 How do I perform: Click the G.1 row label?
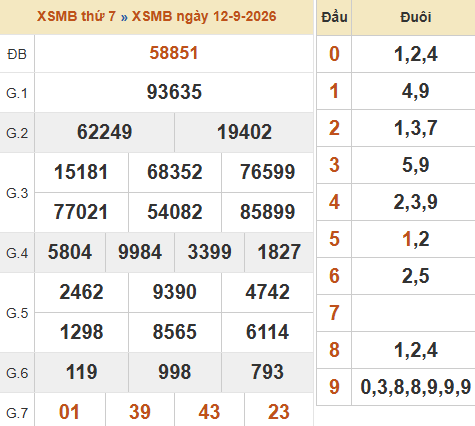tap(17, 93)
